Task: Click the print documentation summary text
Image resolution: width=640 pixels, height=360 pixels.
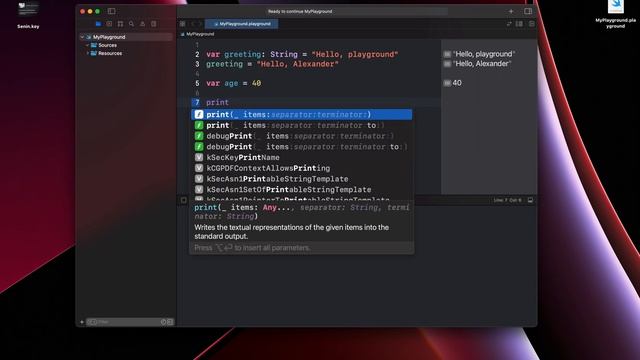Action: 291,232
